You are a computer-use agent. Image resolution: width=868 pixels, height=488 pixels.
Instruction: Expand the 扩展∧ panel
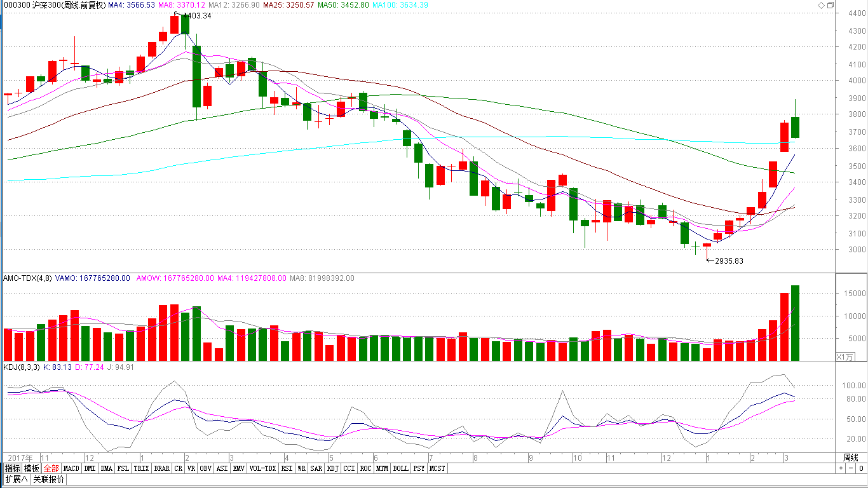click(17, 479)
